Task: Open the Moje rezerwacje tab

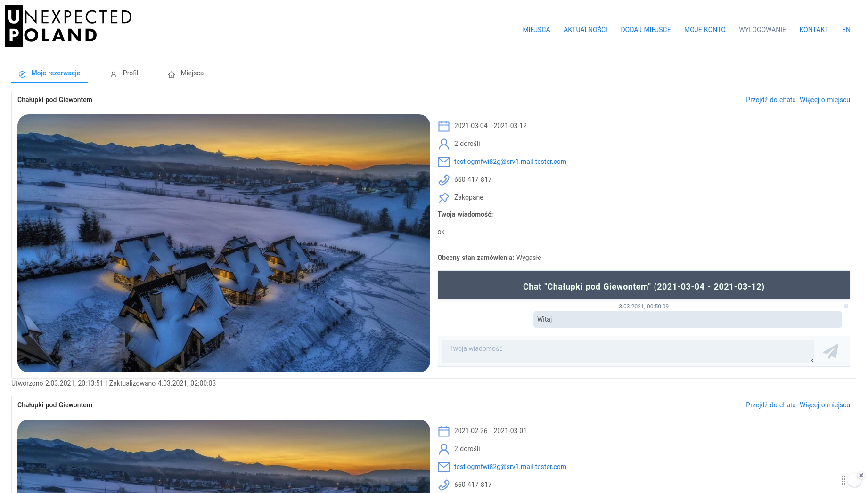Action: tap(49, 73)
